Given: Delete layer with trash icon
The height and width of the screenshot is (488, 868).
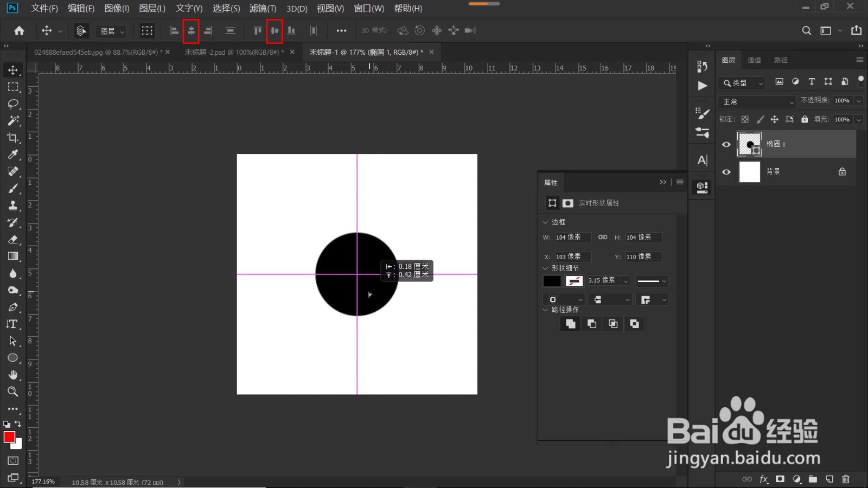Looking at the screenshot, I should [x=846, y=479].
